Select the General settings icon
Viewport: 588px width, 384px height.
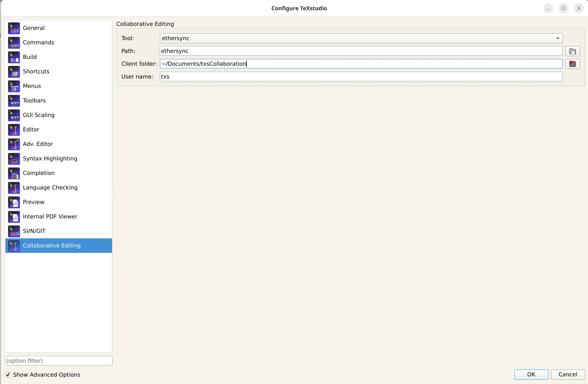coord(14,28)
